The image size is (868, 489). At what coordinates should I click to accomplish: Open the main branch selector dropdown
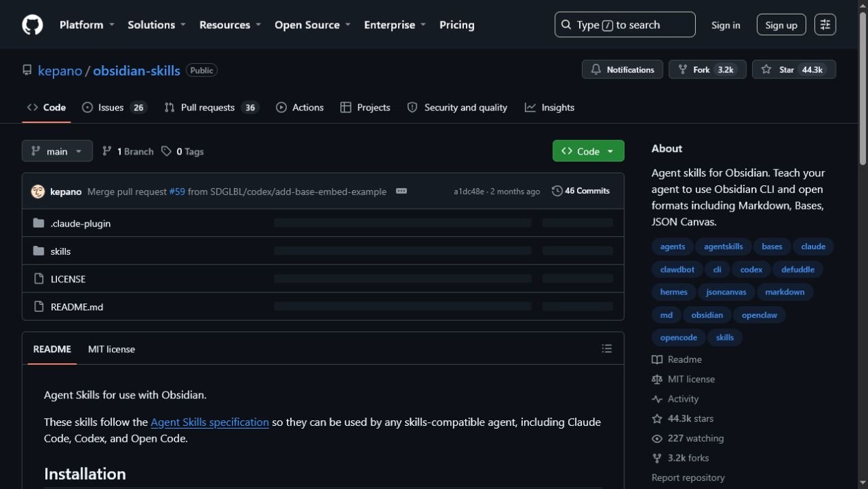point(57,151)
